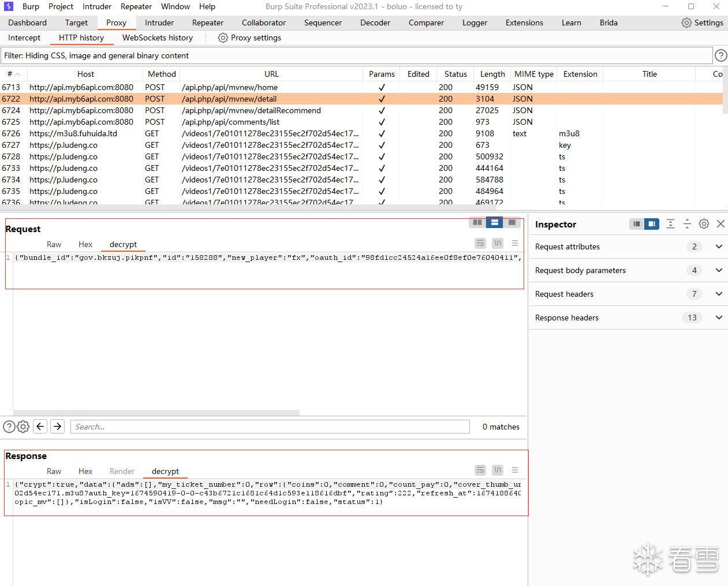Toggle non-printable characters in Request panel
Screen dimensions: 728x586
pos(498,243)
